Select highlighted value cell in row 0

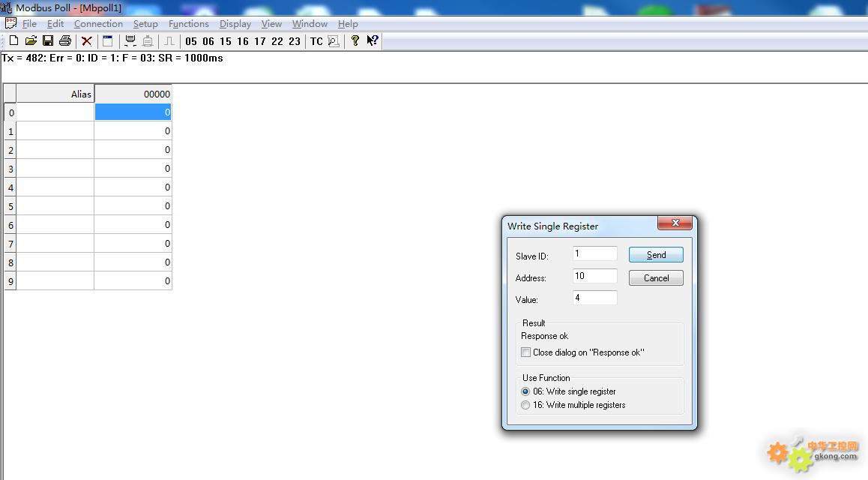point(133,112)
